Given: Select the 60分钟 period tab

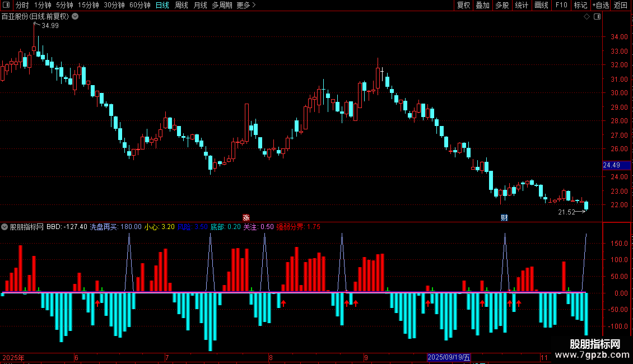Looking at the screenshot, I should coord(139,5).
